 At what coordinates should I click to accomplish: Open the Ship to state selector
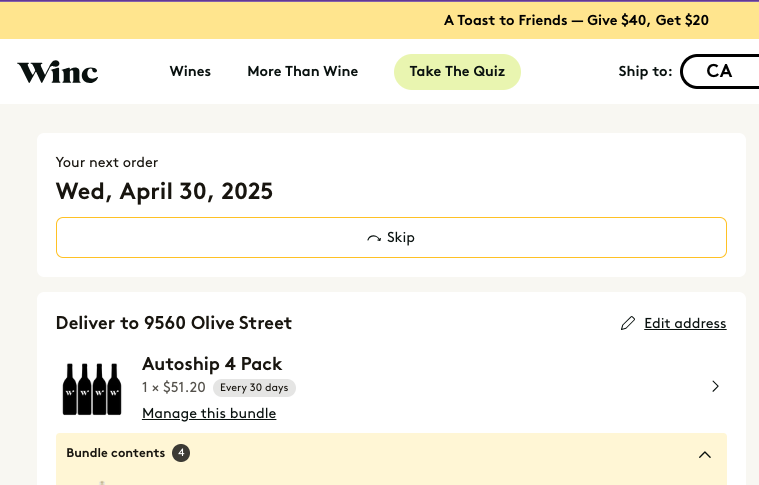[x=719, y=72]
